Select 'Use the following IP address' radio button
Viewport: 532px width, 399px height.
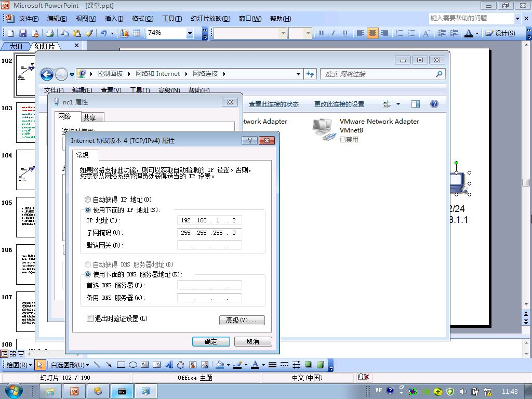coord(88,210)
